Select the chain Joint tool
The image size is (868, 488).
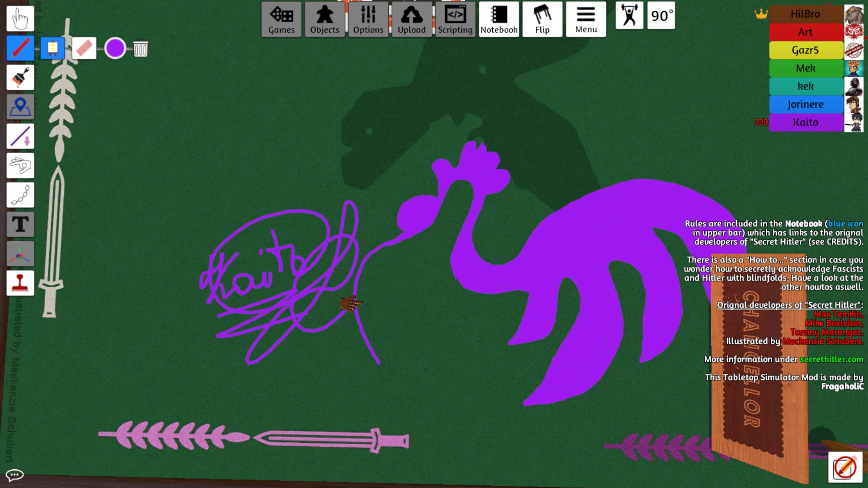click(20, 195)
